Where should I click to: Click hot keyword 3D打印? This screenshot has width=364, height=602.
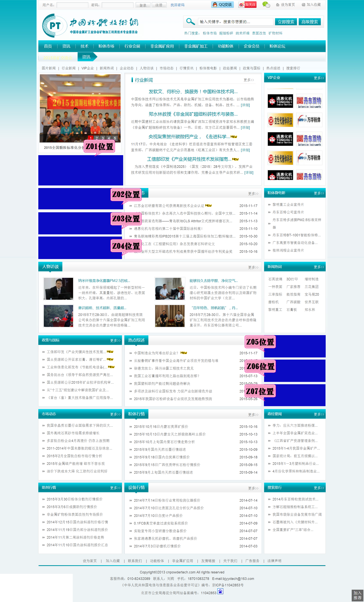coord(292,279)
